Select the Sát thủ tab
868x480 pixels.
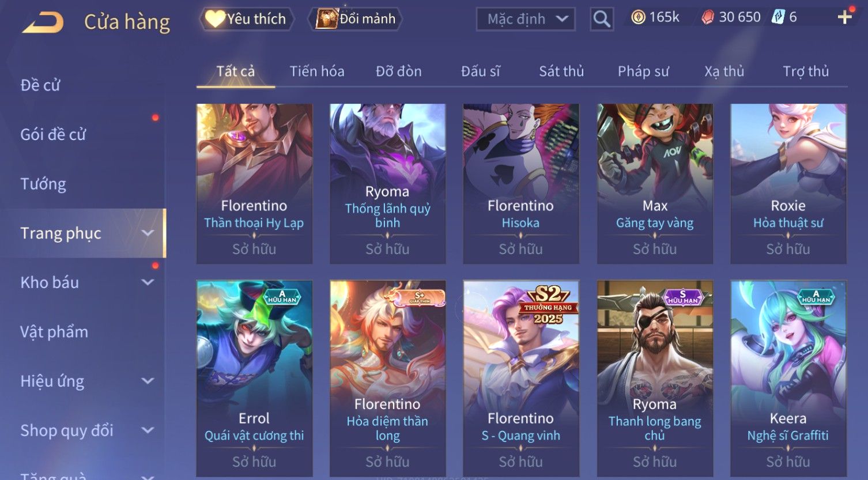[561, 71]
